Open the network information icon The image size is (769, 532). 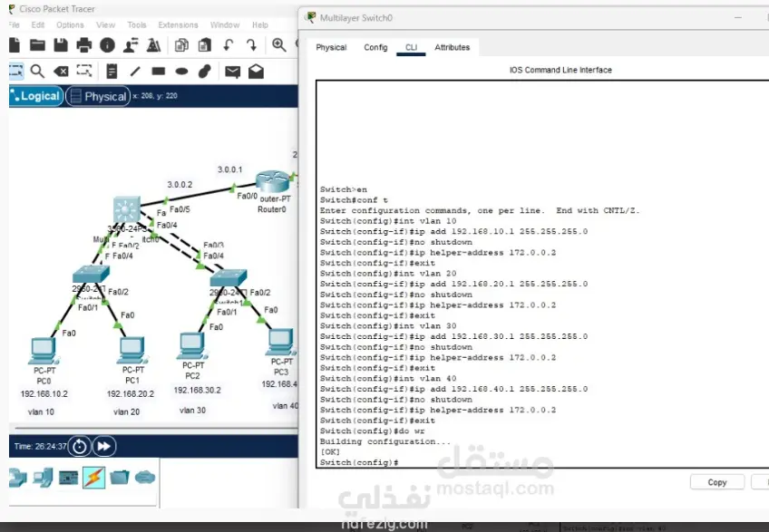tap(107, 45)
